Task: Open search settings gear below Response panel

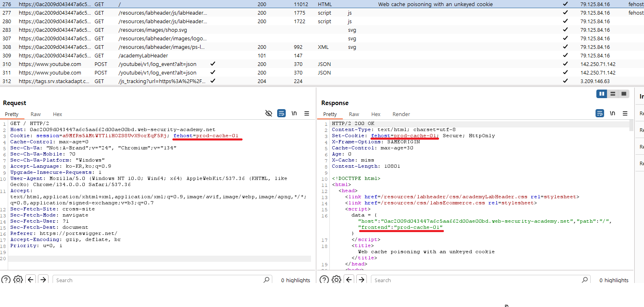Action: coord(336,280)
